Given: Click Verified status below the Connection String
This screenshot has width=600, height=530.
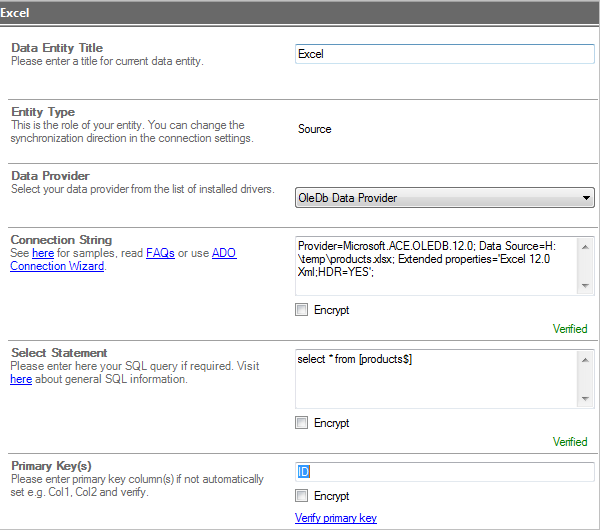Looking at the screenshot, I should 570,329.
